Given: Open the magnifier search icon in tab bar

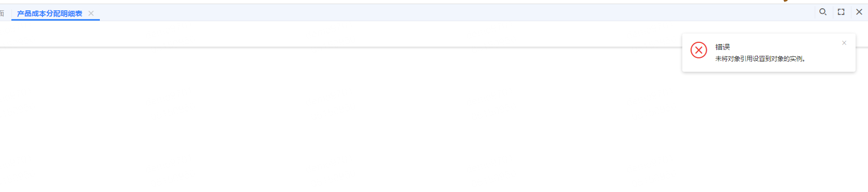Looking at the screenshot, I should click(822, 12).
